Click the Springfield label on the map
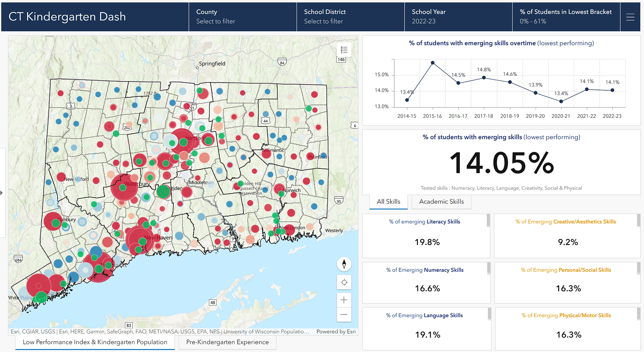Screen dimensions: 644x352 212,64
